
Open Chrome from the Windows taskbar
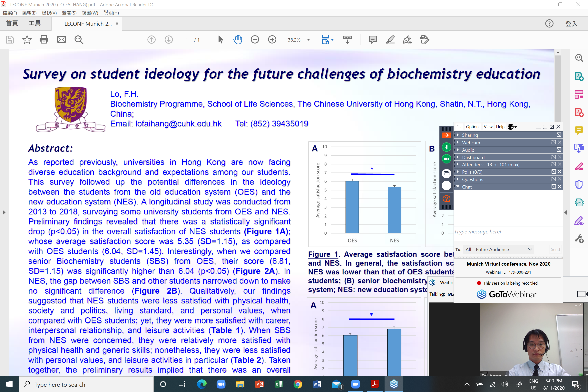click(x=298, y=384)
